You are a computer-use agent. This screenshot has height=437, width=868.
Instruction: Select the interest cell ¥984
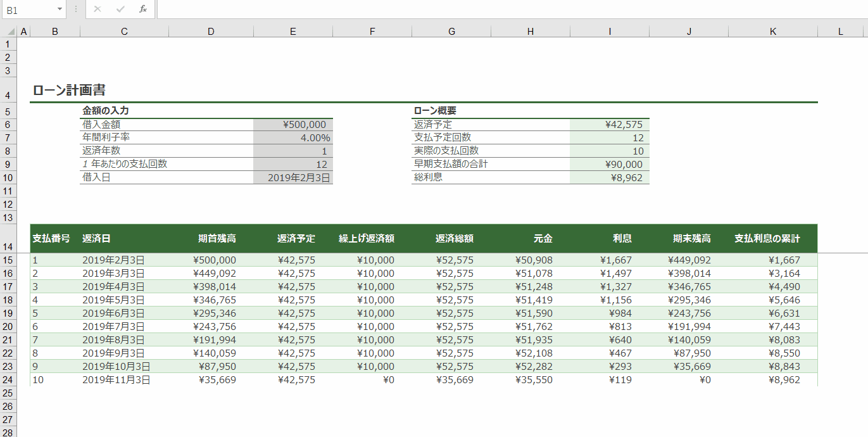click(x=610, y=313)
